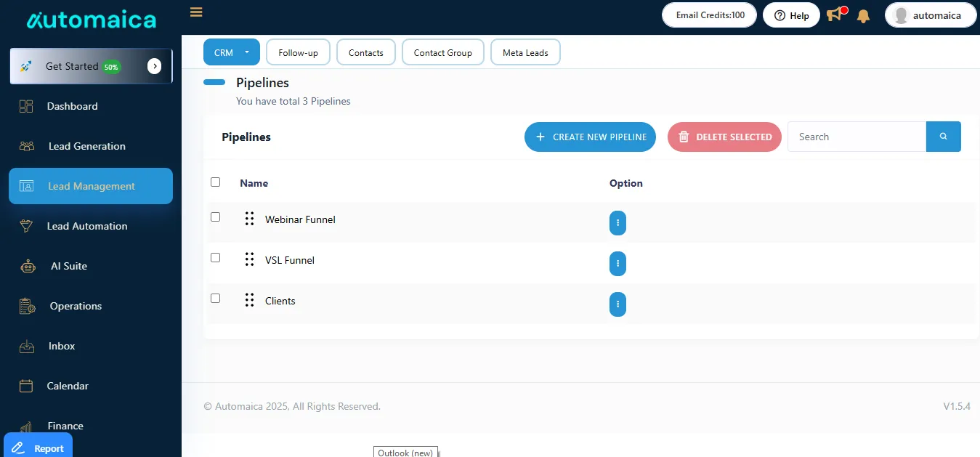Click the AI Suite robot icon

click(28, 267)
